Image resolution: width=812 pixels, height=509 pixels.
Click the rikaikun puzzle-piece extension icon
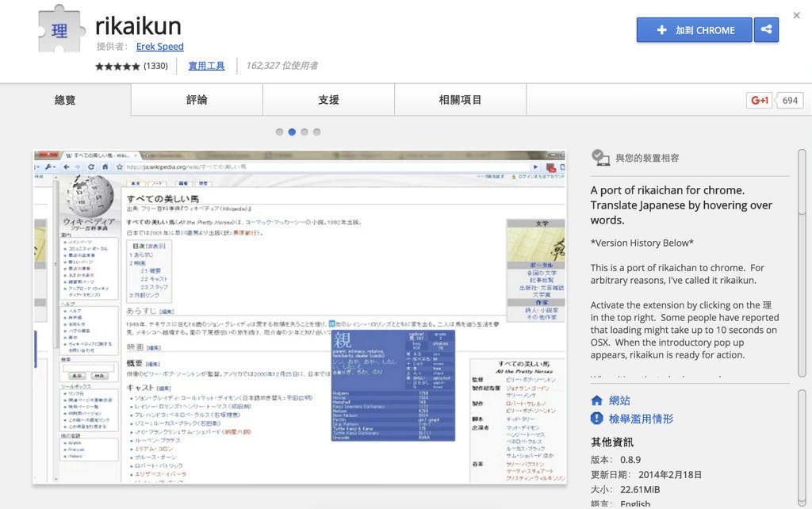click(x=61, y=29)
